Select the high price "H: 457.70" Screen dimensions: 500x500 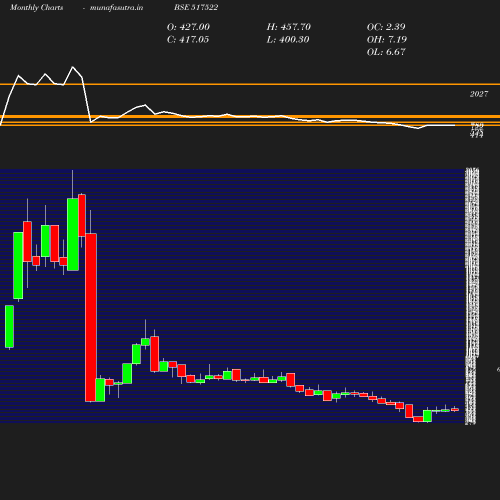coord(289,27)
